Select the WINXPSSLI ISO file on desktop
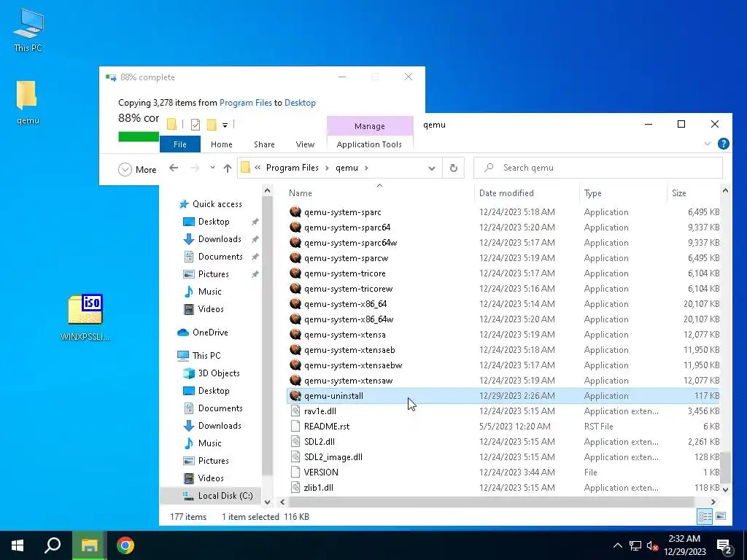747x560 pixels. pos(85,316)
